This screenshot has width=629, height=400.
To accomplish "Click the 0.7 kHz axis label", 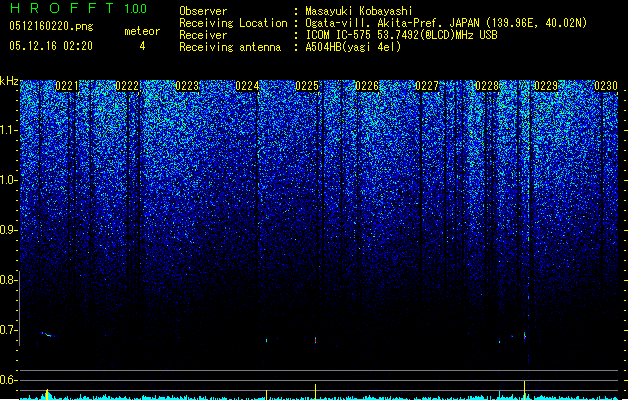I will (x=9, y=330).
